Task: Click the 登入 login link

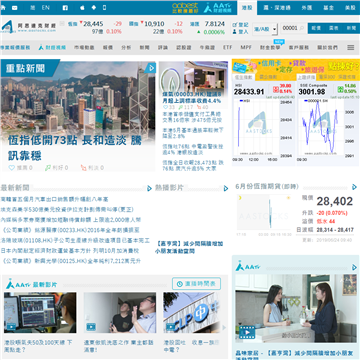Action: 240,32
